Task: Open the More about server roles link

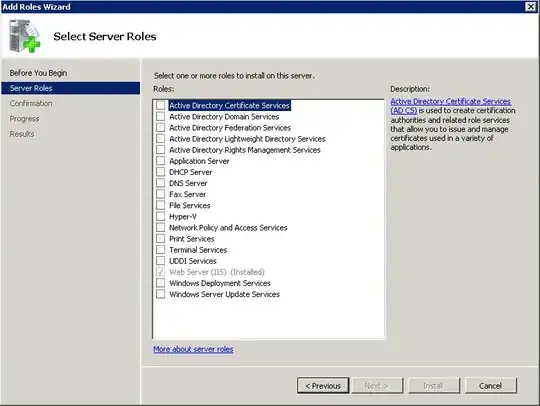Action: pos(193,349)
